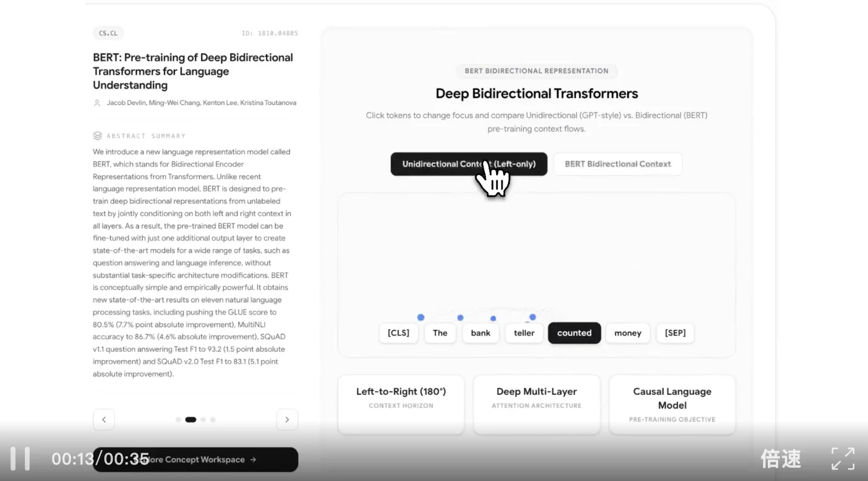This screenshot has height=481, width=868.
Task: Click the paper ID 1810.04805
Action: [x=270, y=33]
